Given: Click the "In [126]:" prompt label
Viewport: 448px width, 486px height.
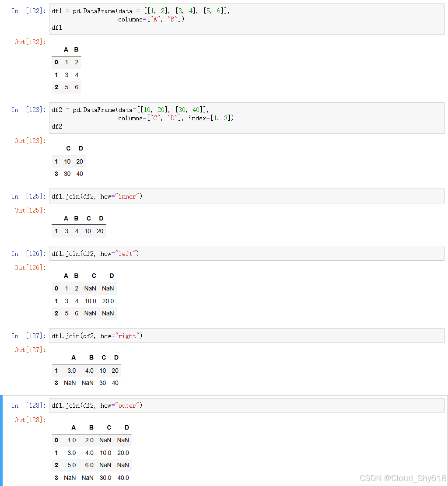Looking at the screenshot, I should 28,254.
